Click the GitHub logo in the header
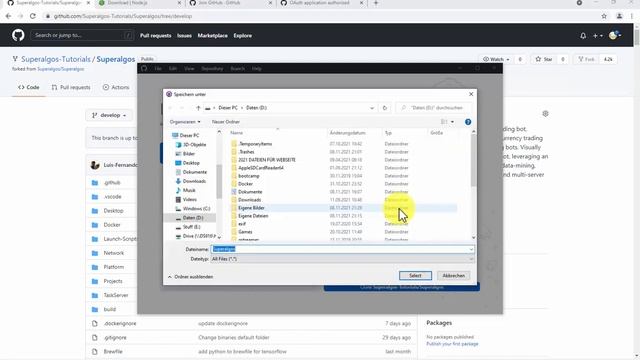This screenshot has height=360, width=640. (18, 36)
